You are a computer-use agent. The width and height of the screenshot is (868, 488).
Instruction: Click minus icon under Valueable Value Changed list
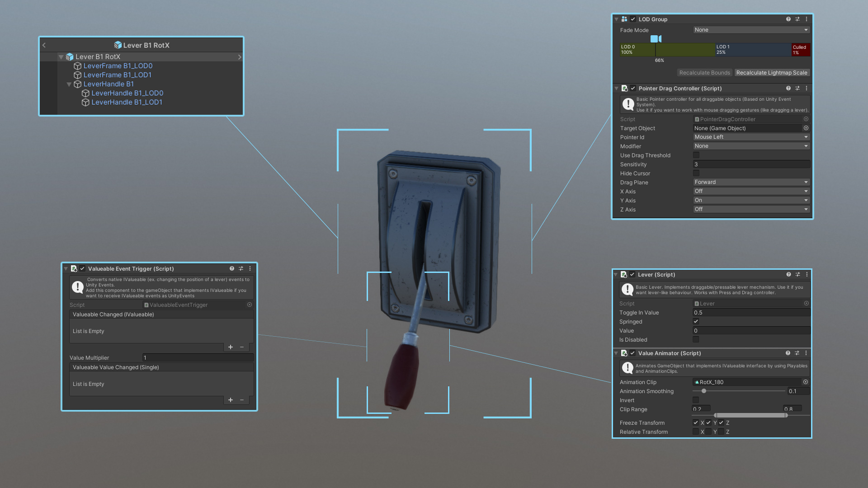click(242, 400)
